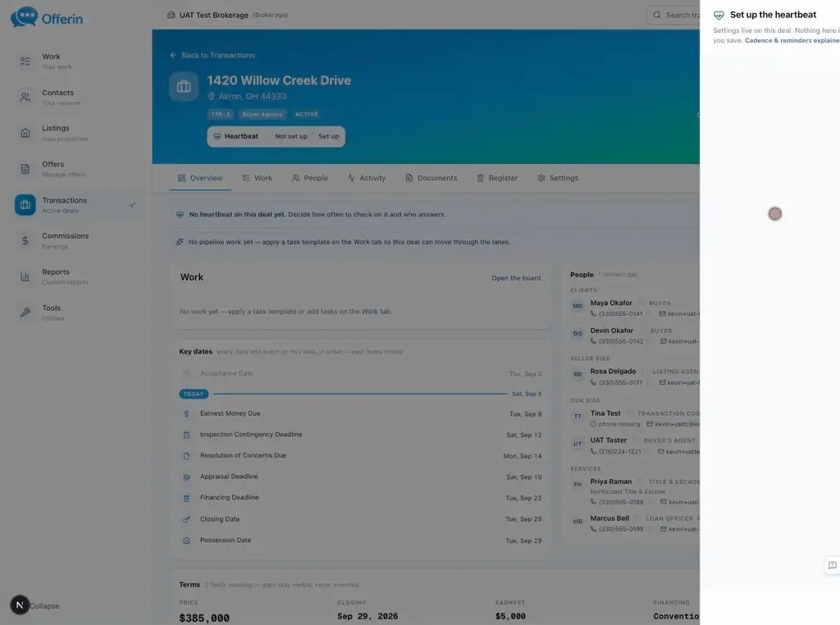Click the ACTIVE status badge
This screenshot has width=840, height=625.
point(307,114)
